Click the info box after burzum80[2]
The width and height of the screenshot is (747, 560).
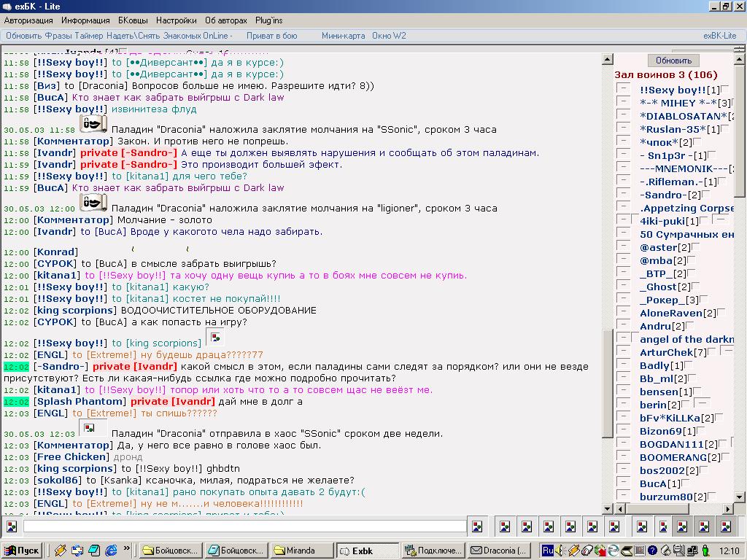(712, 496)
